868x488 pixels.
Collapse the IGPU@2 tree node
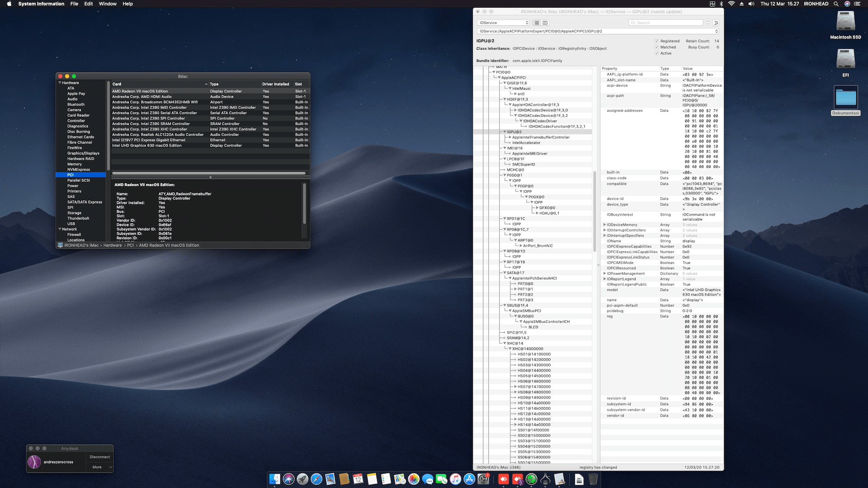point(505,132)
